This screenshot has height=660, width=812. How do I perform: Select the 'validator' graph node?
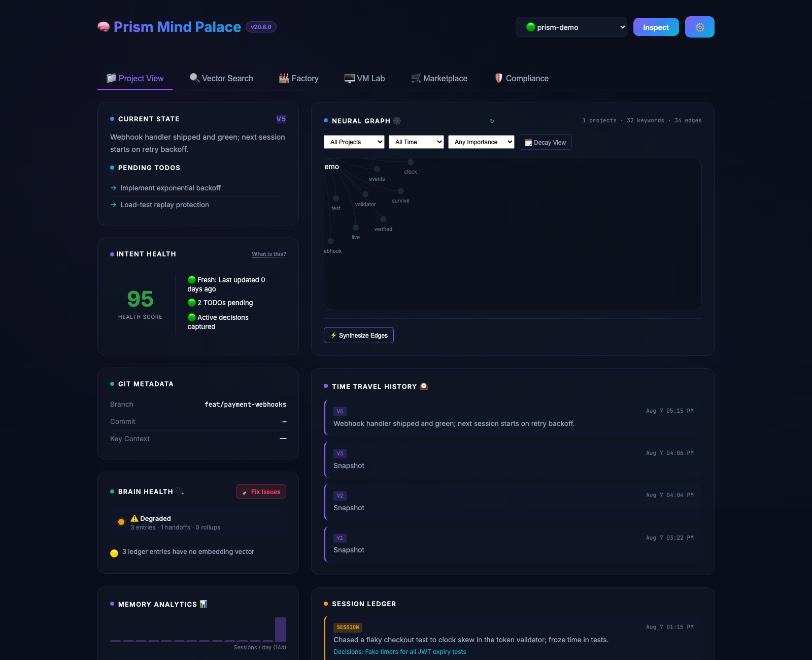[x=365, y=194]
